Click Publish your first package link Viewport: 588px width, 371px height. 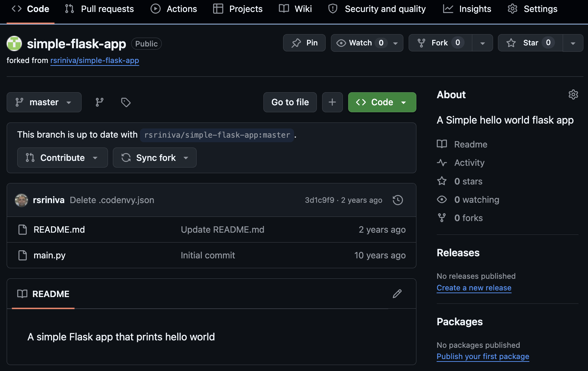(x=482, y=357)
